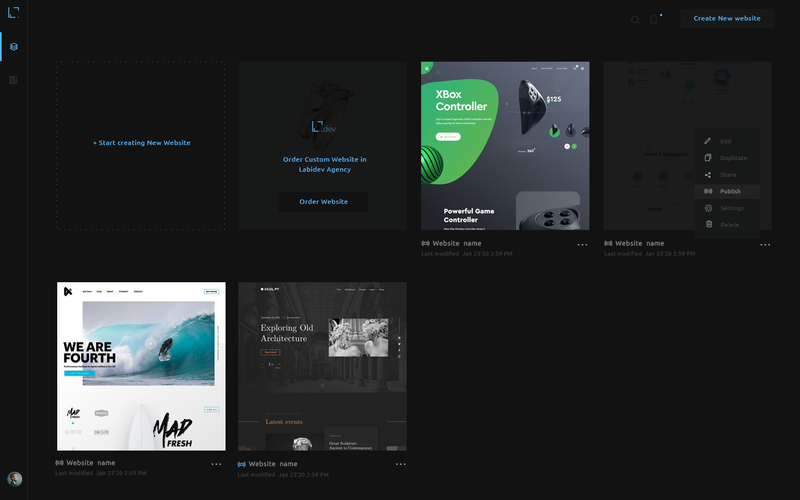
Task: Click the user avatar in bottom-left corner
Action: click(x=14, y=479)
